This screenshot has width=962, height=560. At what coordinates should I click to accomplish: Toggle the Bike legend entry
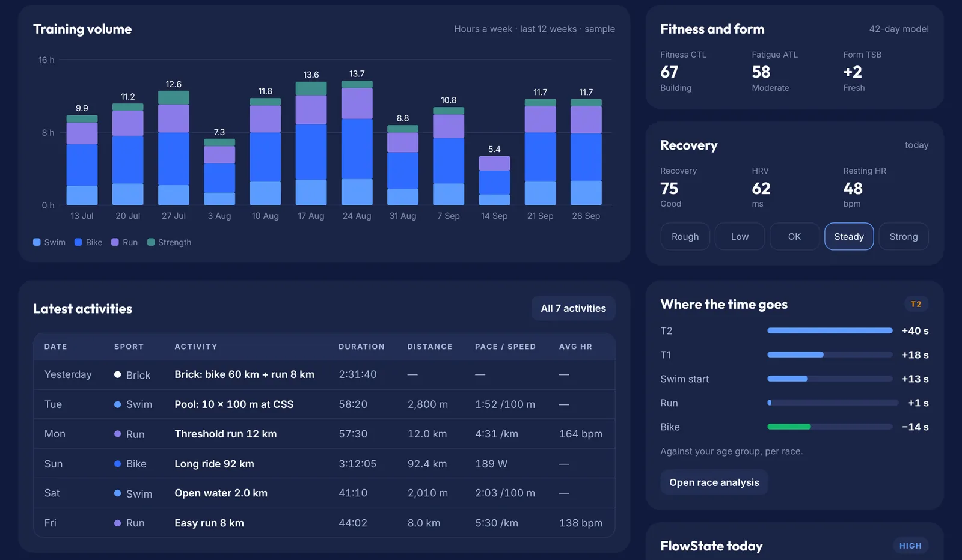click(88, 242)
